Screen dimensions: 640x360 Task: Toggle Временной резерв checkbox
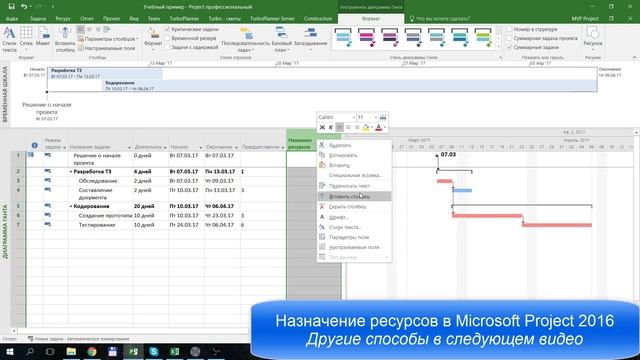click(167, 38)
